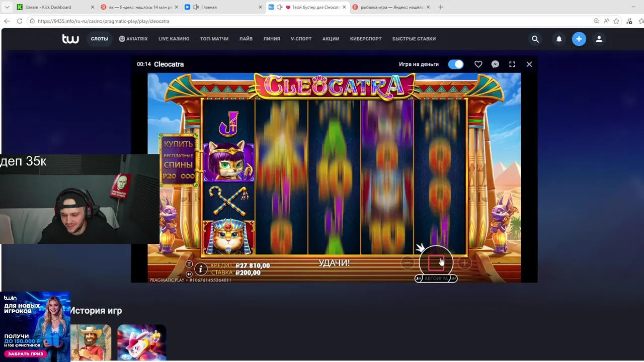Open the КИБЕРСПОРТ menu item
This screenshot has width=644, height=362.
coord(366,39)
